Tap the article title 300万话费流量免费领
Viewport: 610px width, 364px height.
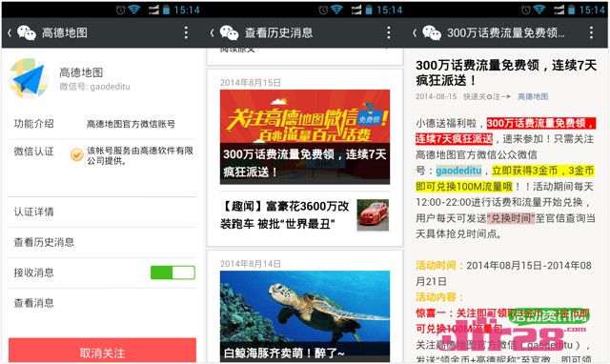coord(506,72)
